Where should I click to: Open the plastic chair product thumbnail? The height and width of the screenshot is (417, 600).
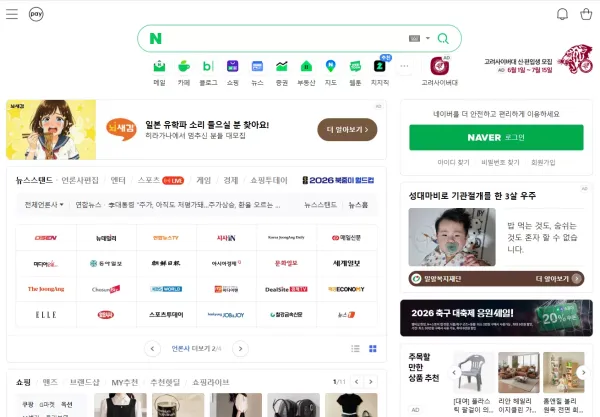(474, 372)
